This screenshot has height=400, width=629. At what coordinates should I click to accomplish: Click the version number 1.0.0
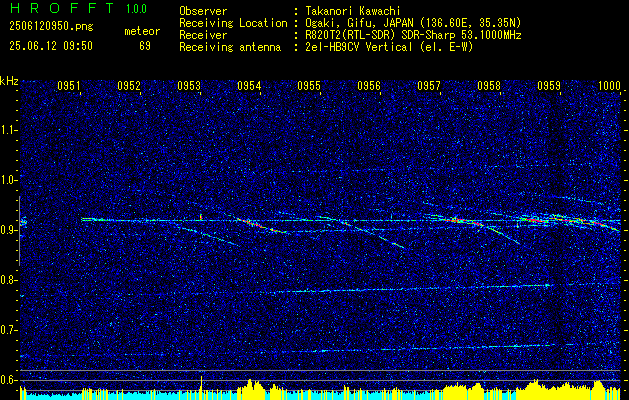pos(136,9)
